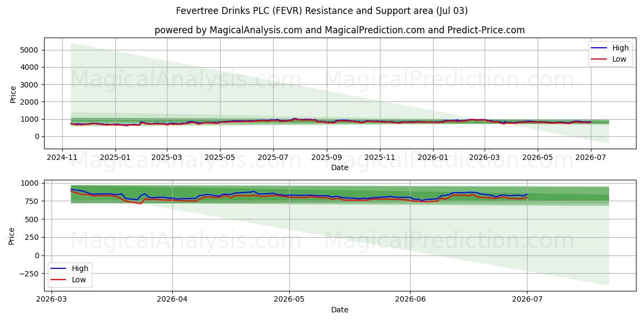Click the '750' tick on the lower y-axis
644x322 pixels.
(33, 201)
